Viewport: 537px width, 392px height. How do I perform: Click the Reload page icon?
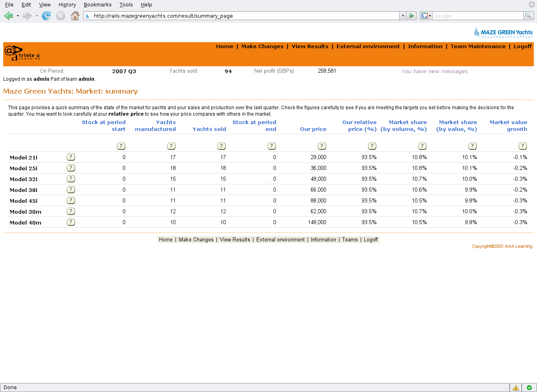click(46, 16)
